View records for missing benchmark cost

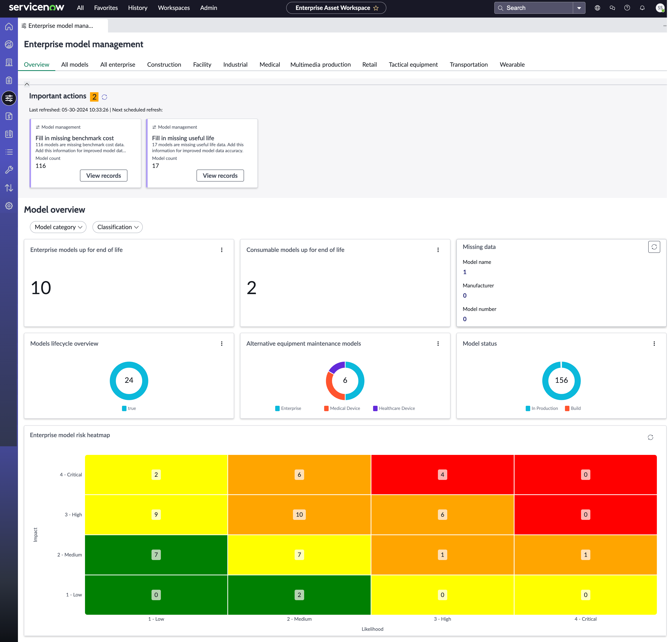coord(103,176)
